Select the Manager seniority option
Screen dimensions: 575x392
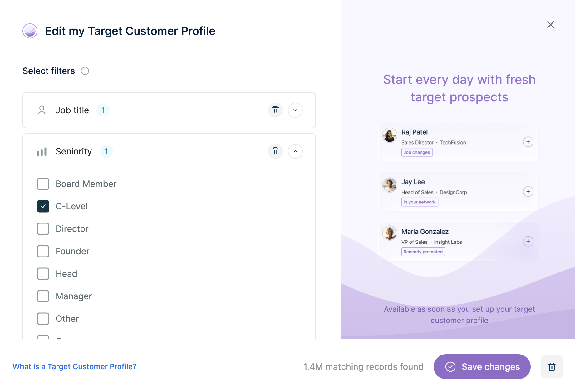click(x=43, y=296)
